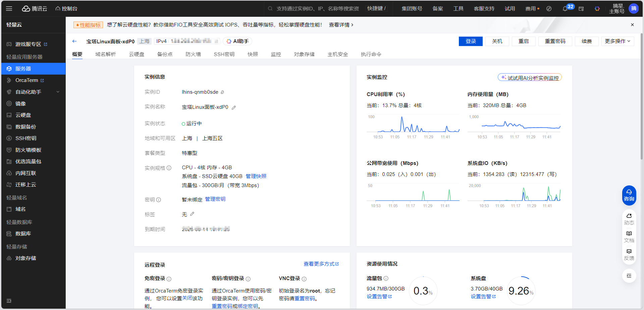Open the hamburger navigation menu
Image resolution: width=644 pixels, height=310 pixels.
pos(9,9)
